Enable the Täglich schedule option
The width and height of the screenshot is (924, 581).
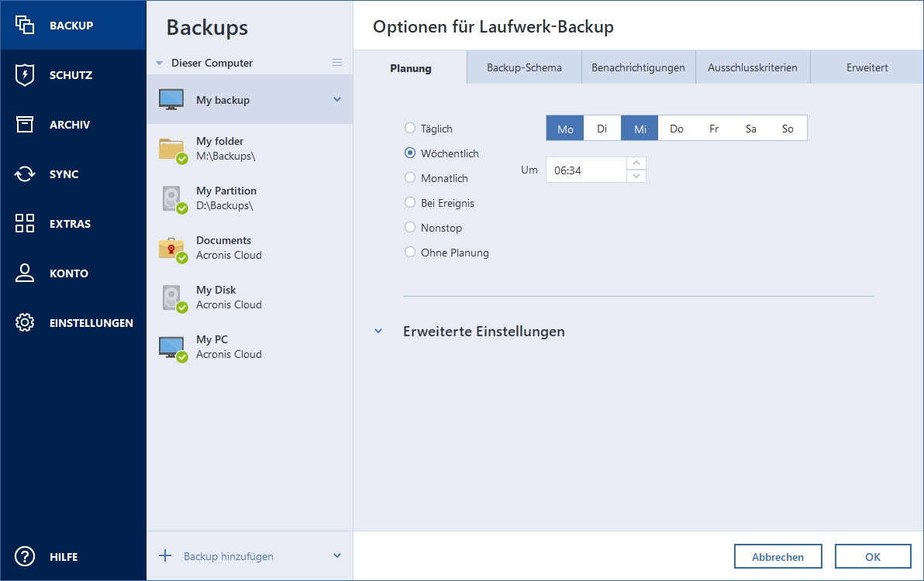[409, 128]
